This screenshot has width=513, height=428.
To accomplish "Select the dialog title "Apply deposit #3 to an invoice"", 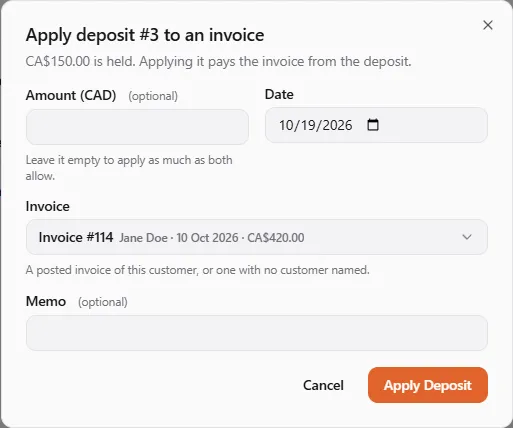I will 145,35.
